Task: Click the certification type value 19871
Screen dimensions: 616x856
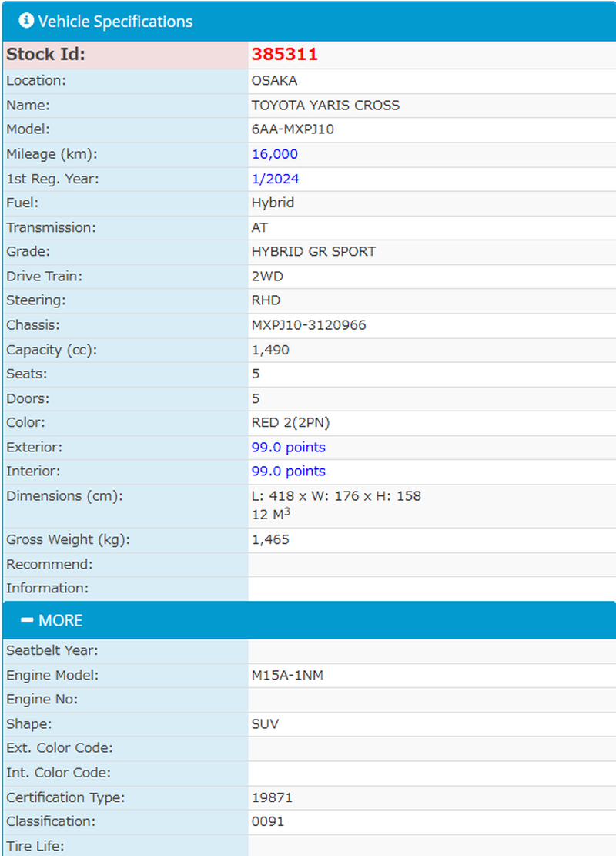Action: tap(272, 797)
